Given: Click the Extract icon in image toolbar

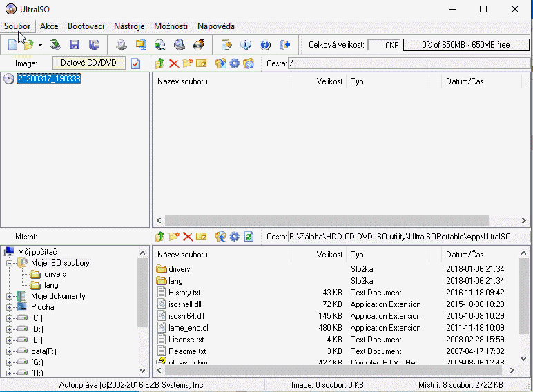Looking at the screenshot, I should pyautogui.click(x=221, y=63).
